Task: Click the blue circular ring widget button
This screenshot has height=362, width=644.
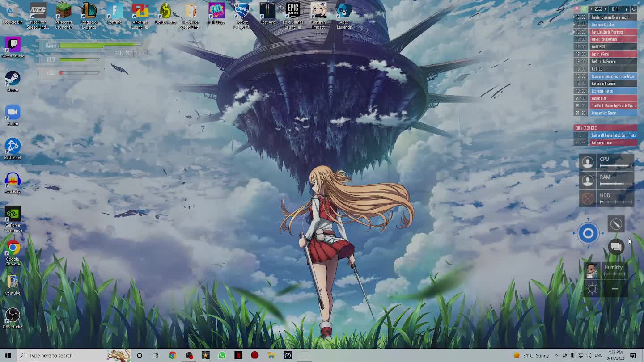Action: point(588,233)
